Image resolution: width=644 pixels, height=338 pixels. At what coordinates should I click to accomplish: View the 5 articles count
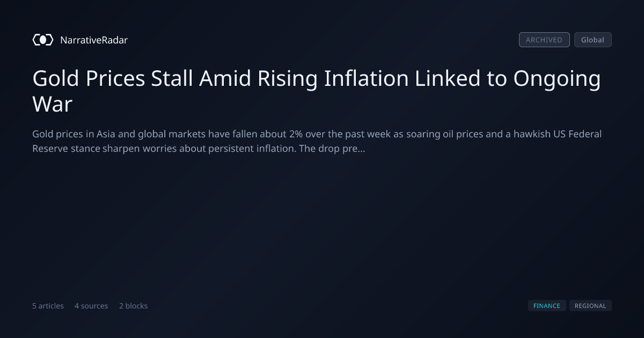tap(48, 306)
